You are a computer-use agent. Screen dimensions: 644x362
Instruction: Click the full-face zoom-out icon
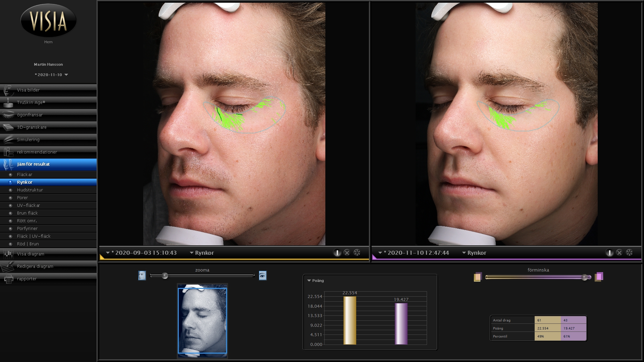pos(142,276)
